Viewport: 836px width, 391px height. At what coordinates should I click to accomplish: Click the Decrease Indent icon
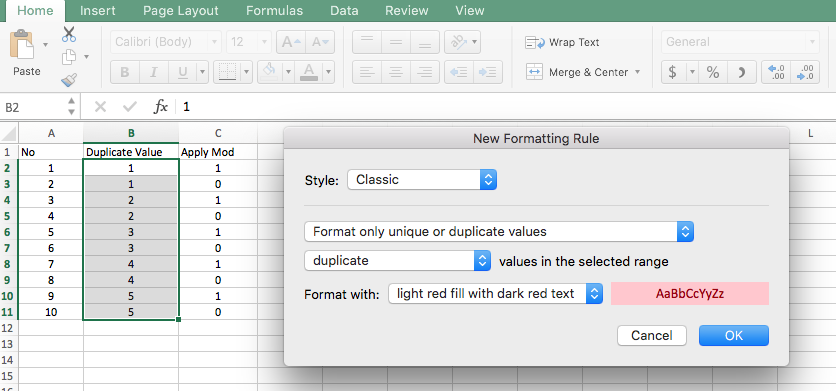[459, 72]
